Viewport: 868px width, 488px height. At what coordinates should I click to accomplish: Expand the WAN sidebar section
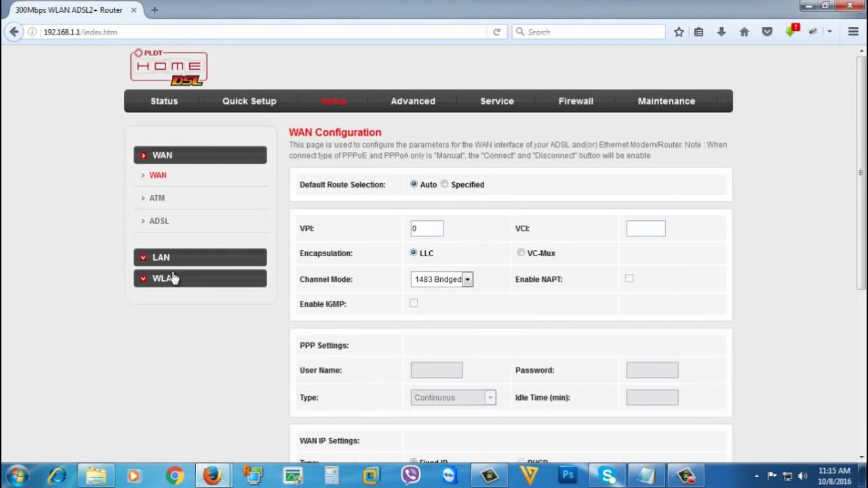tap(200, 155)
